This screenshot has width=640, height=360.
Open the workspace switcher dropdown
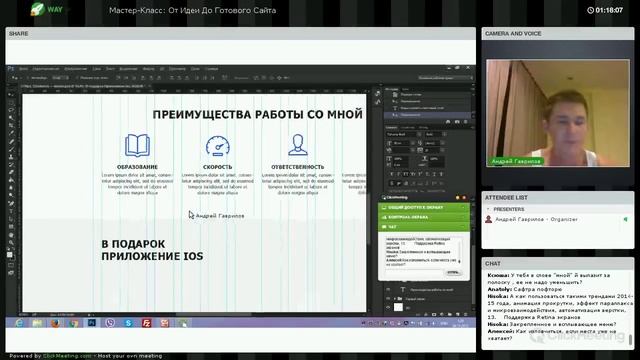click(445, 78)
